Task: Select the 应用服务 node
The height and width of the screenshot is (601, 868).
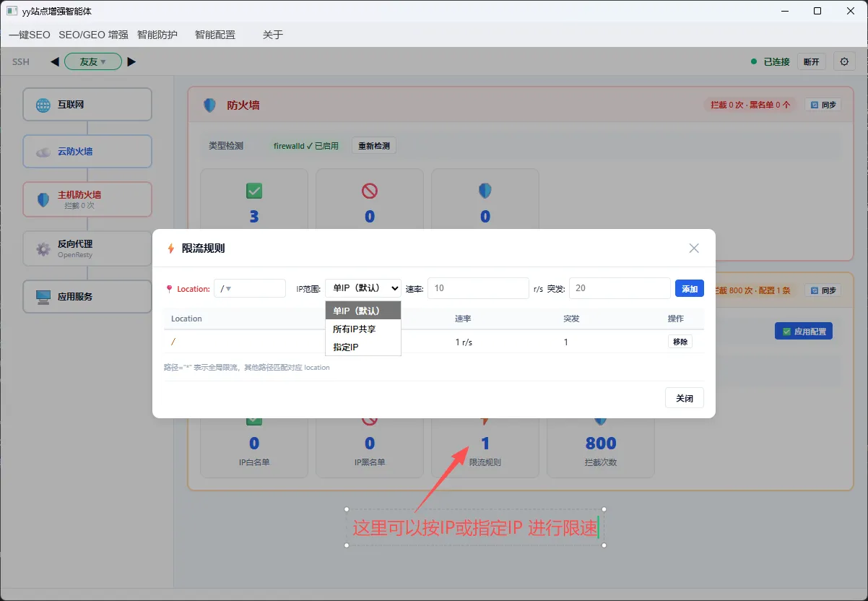Action: [87, 297]
